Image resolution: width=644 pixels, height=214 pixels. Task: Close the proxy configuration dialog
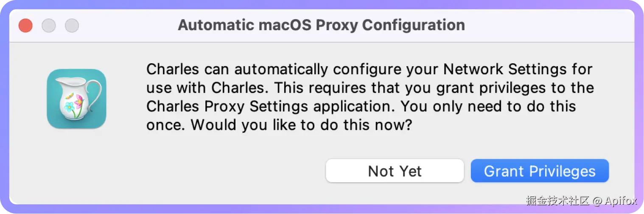[x=25, y=25]
